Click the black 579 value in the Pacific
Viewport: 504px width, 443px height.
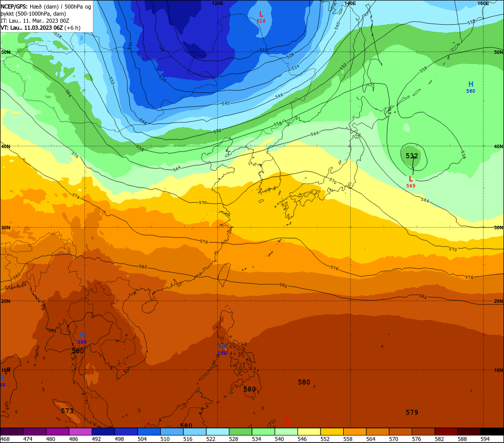[412, 412]
